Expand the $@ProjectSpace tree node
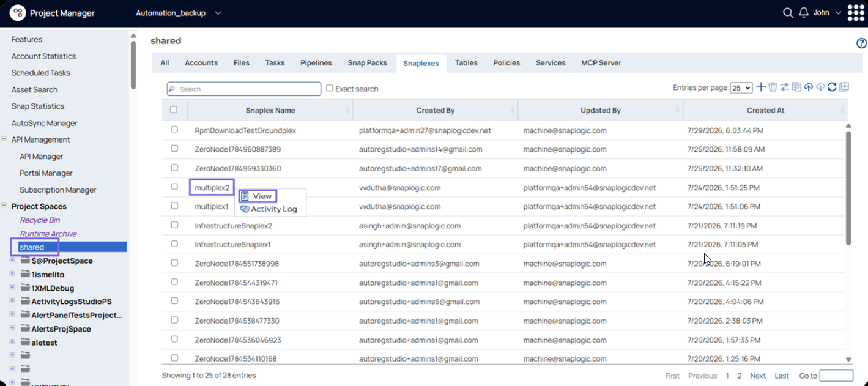Screen dimensions: 868x386 (12, 260)
